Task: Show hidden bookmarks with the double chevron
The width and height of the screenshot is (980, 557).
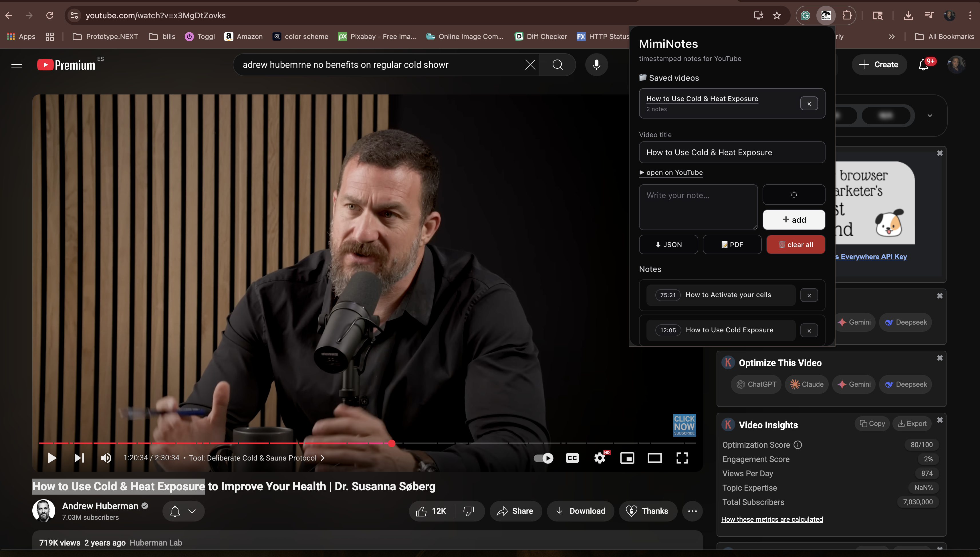Action: click(892, 36)
